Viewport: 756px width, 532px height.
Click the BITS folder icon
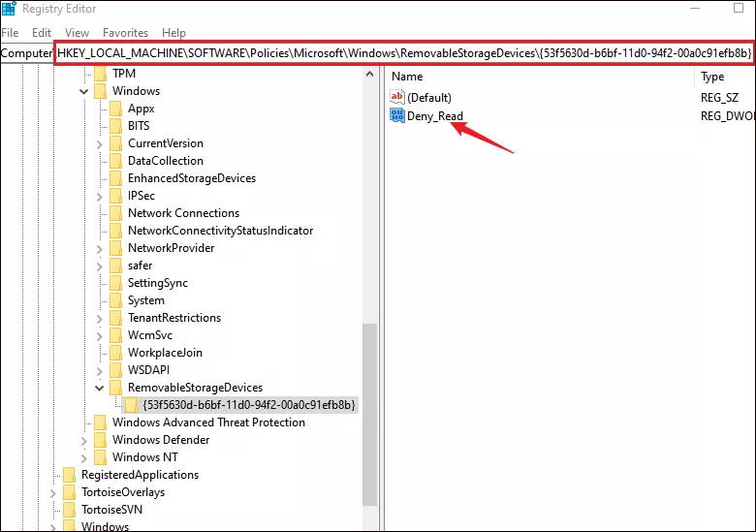click(115, 126)
